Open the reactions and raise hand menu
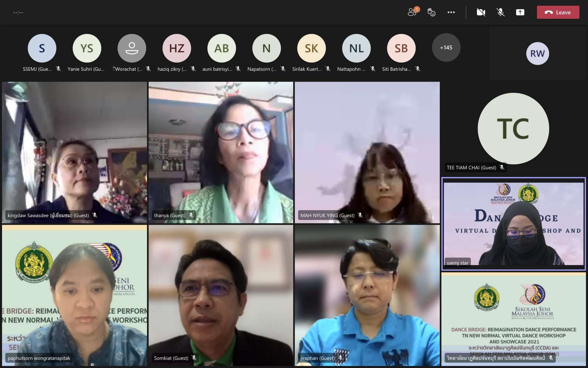Image resolution: width=588 pixels, height=368 pixels. [431, 12]
